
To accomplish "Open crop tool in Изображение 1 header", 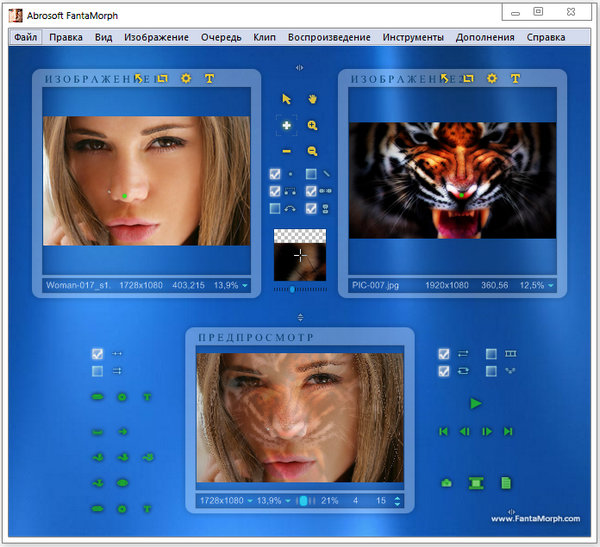I will [163, 78].
